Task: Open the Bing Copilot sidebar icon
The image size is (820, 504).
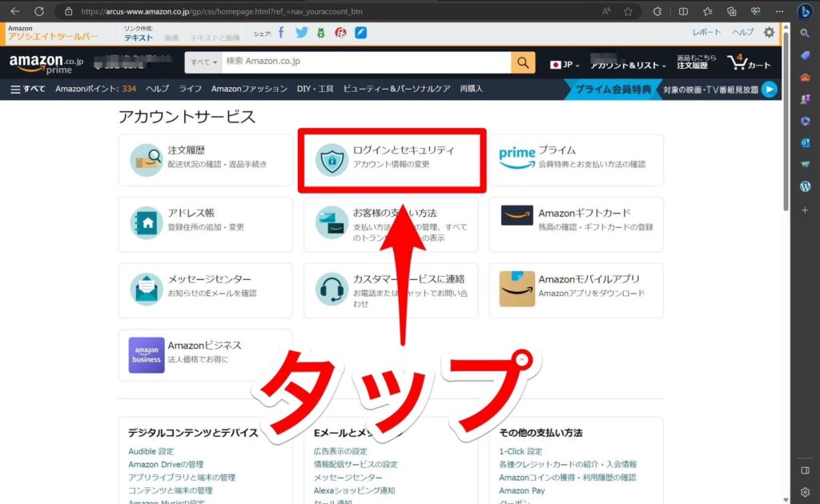Action: pos(806,11)
